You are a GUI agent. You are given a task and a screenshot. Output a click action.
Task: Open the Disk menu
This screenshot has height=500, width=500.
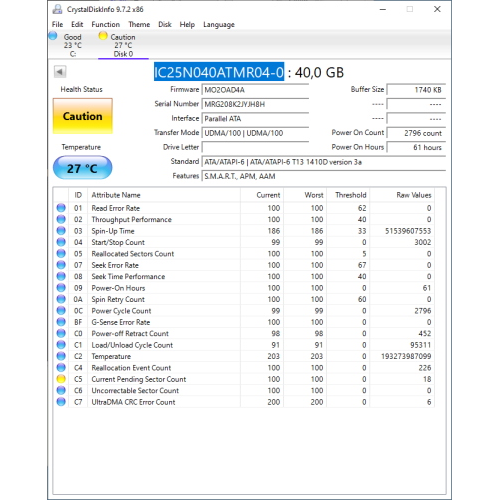pyautogui.click(x=165, y=24)
